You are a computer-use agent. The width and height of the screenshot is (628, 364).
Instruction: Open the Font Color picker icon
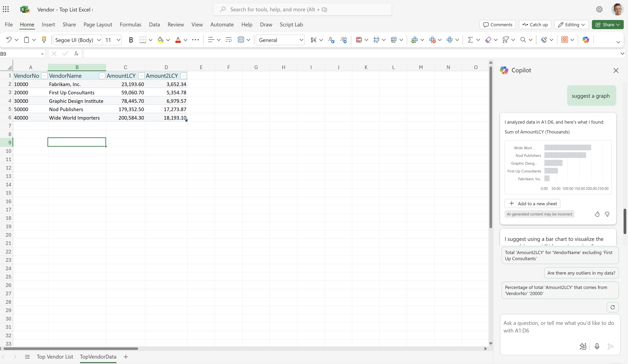[x=185, y=40]
